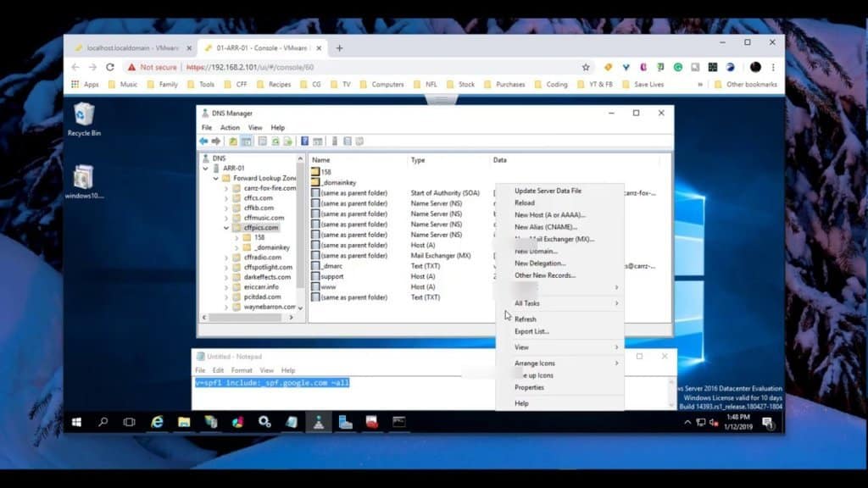Expand the cffradio.com zone
868x488 pixels.
coord(225,258)
